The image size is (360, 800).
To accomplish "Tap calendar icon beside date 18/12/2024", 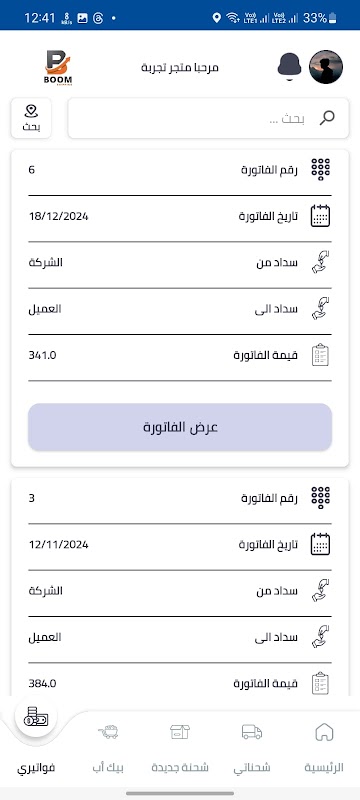I will pyautogui.click(x=320, y=216).
